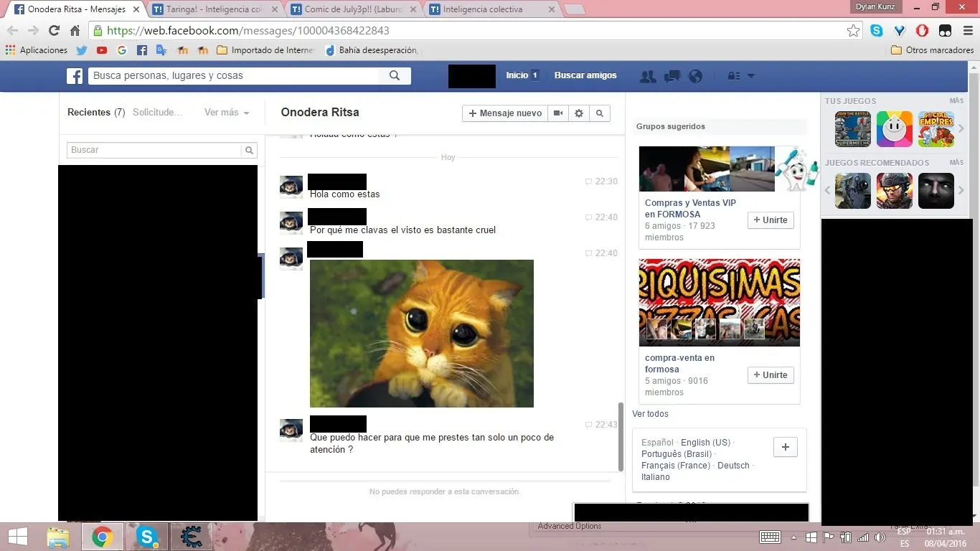Open the Aplicaciones bookmarks shortcut

pos(37,50)
